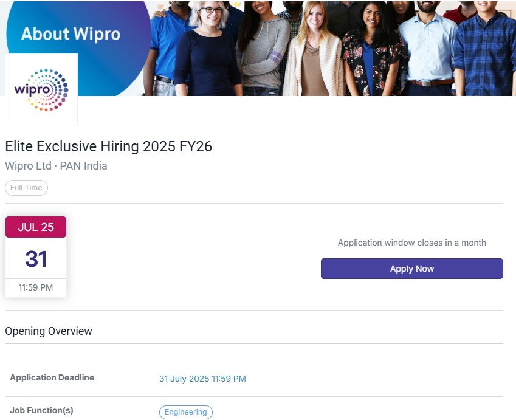Open the Wipro logo thumbnail
Image resolution: width=516 pixels, height=420 pixels.
pyautogui.click(x=41, y=89)
